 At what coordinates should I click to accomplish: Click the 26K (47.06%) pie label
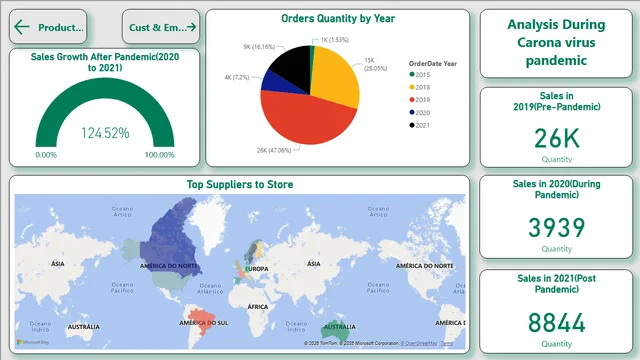274,151
